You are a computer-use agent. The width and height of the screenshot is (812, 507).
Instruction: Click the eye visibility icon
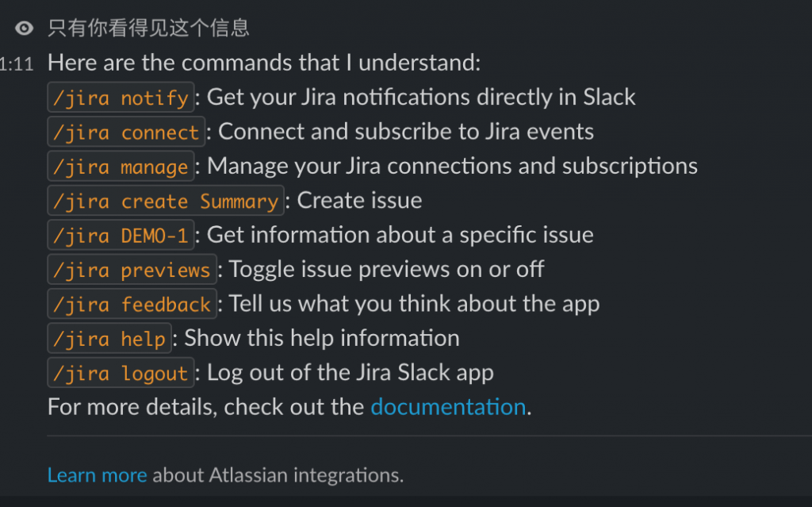(x=24, y=28)
